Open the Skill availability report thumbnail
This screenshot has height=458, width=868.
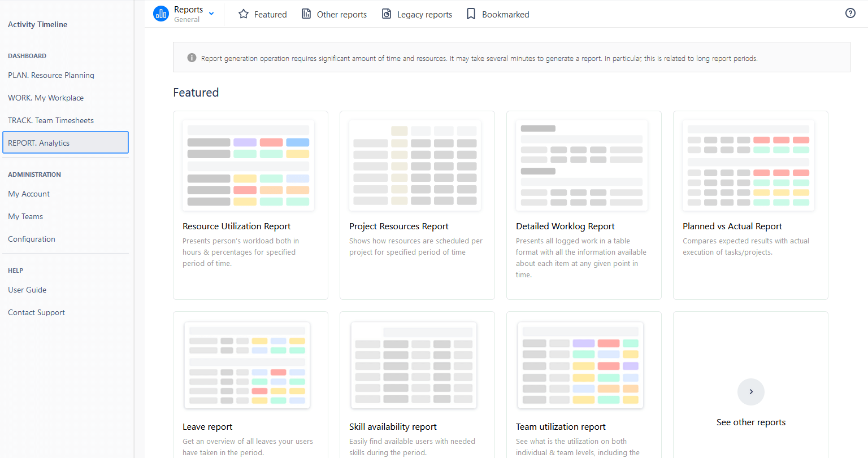414,365
